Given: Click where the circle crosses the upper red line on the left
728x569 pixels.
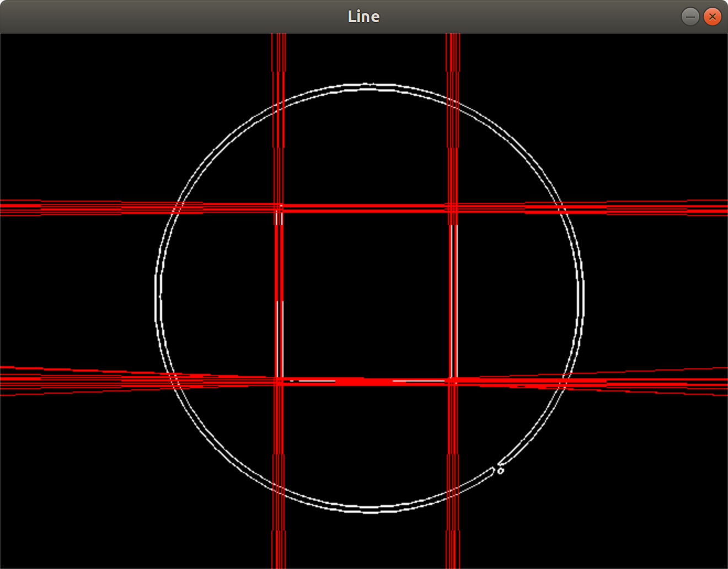Looking at the screenshot, I should pos(176,208).
